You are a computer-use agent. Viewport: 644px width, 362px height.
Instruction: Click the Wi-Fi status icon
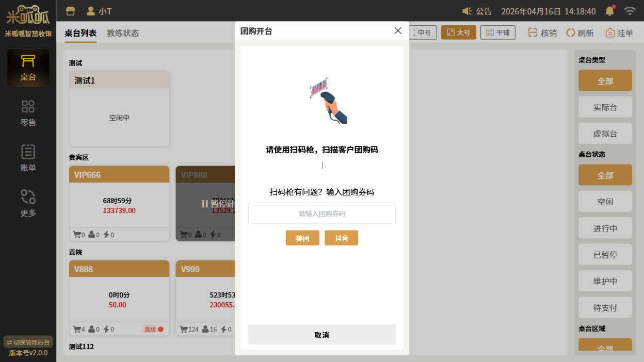(x=630, y=11)
